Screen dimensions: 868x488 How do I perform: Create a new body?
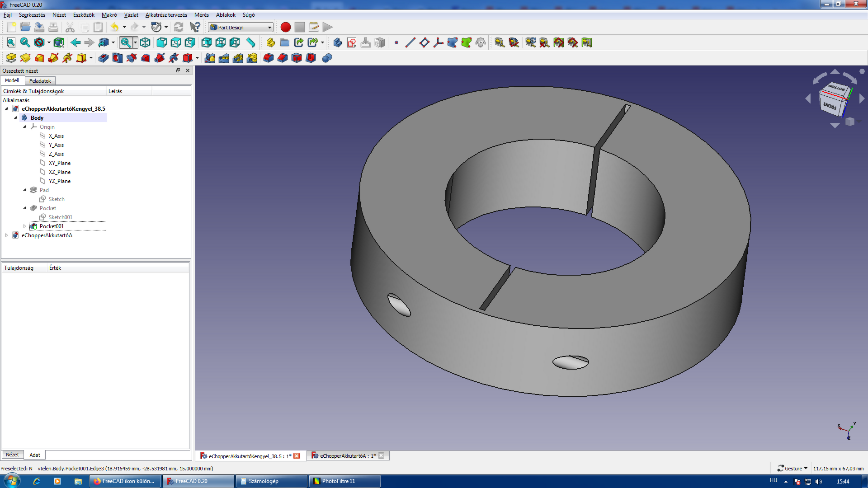click(338, 42)
